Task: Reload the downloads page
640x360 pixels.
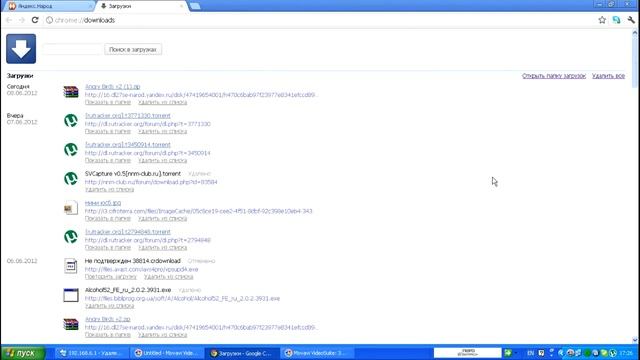Action: click(x=35, y=20)
